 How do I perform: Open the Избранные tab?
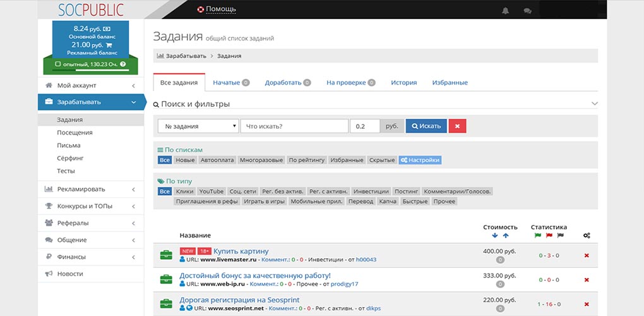[x=450, y=83]
